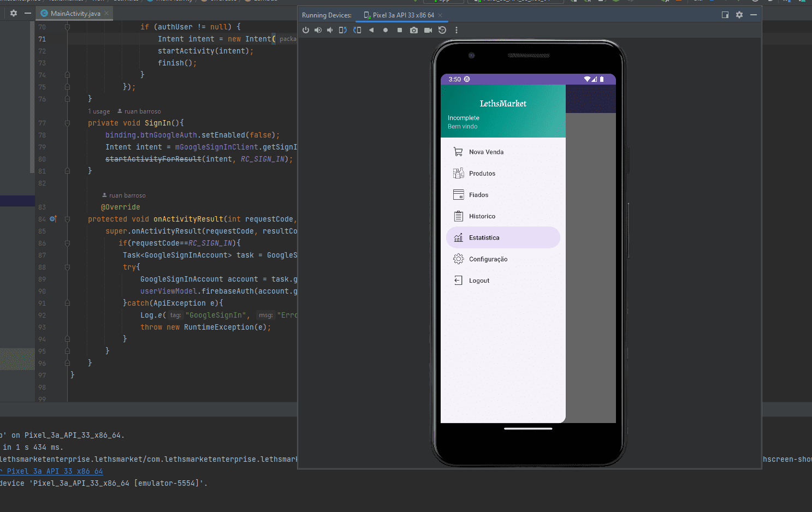Select Produtos in the navigation drawer
Image resolution: width=812 pixels, height=512 pixels.
[x=482, y=174]
